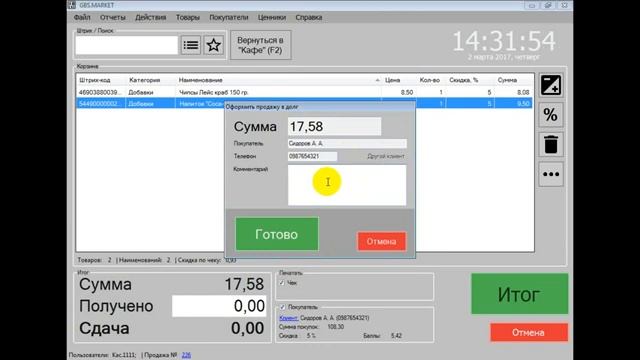Open the Действия menu
The image size is (640, 360).
(x=151, y=18)
